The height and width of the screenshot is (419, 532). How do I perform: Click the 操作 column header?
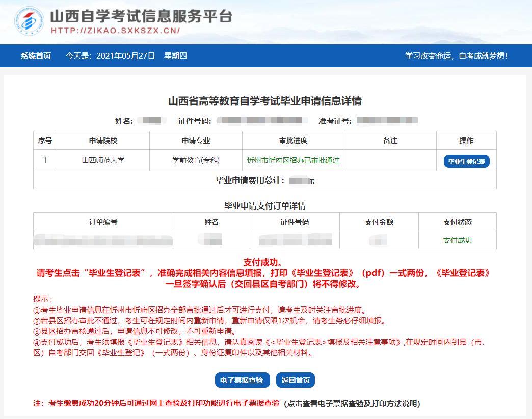[x=466, y=141]
